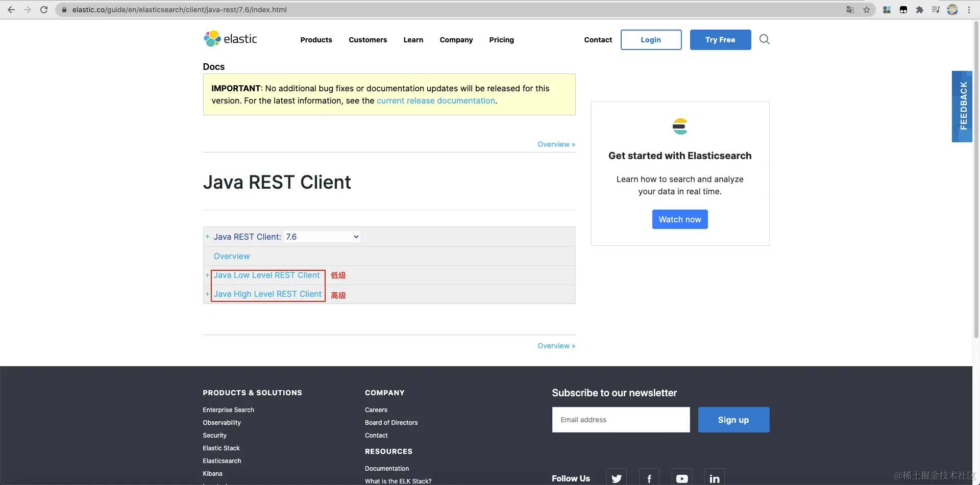This screenshot has width=980, height=485.
Task: Click the browser profile avatar
Action: click(952, 10)
